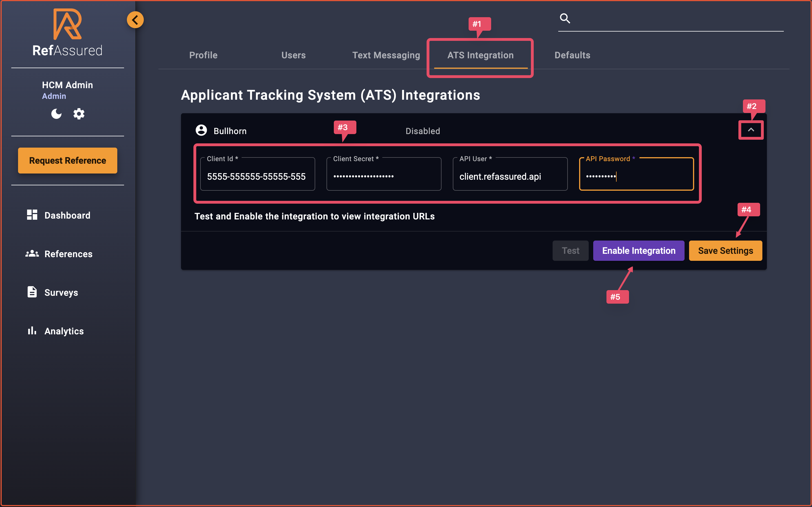
Task: Switch to the Profile tab
Action: point(203,55)
